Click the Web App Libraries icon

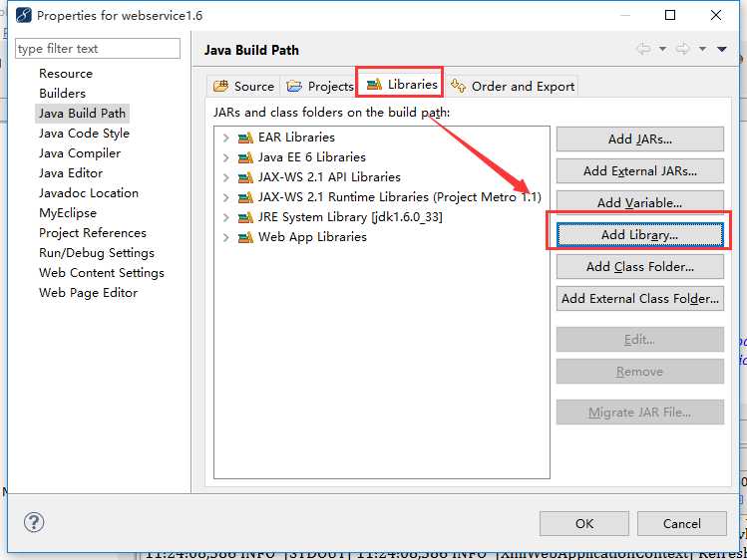(x=245, y=237)
